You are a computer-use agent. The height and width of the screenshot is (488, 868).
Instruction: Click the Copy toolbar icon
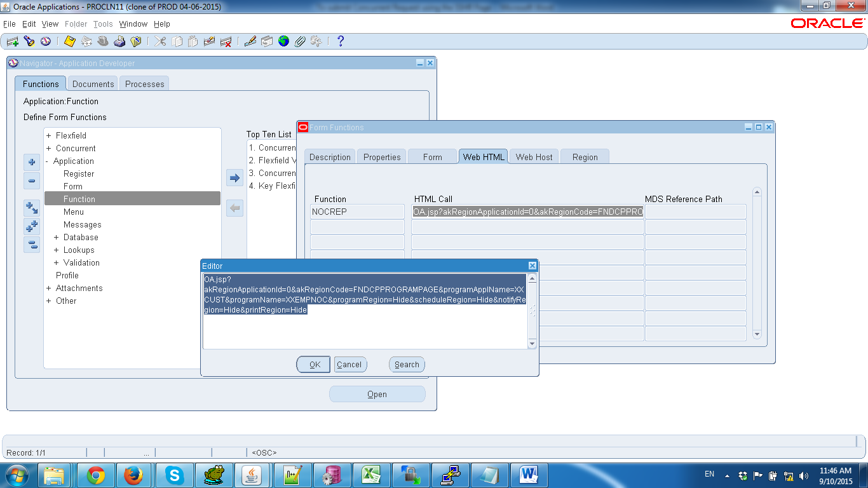coord(177,41)
